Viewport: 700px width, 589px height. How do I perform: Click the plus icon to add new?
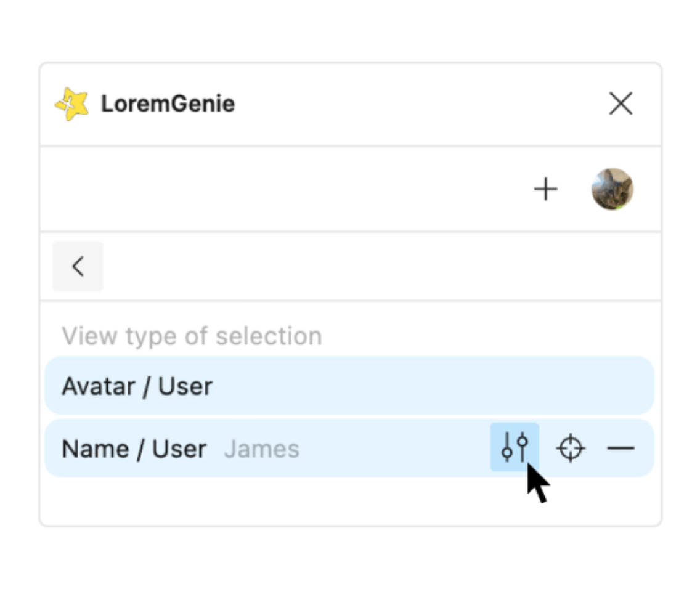click(545, 189)
